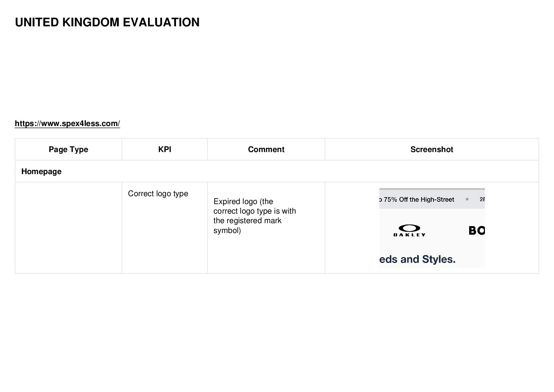The width and height of the screenshot is (554, 392).
Task: Click the grey top bar of thumbnail
Action: pyautogui.click(x=432, y=189)
